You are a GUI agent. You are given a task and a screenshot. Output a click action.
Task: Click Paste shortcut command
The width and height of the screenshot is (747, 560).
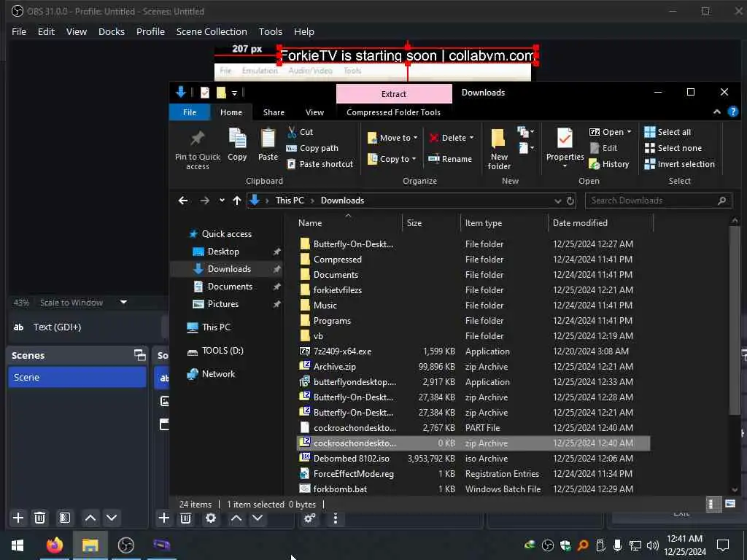(320, 164)
